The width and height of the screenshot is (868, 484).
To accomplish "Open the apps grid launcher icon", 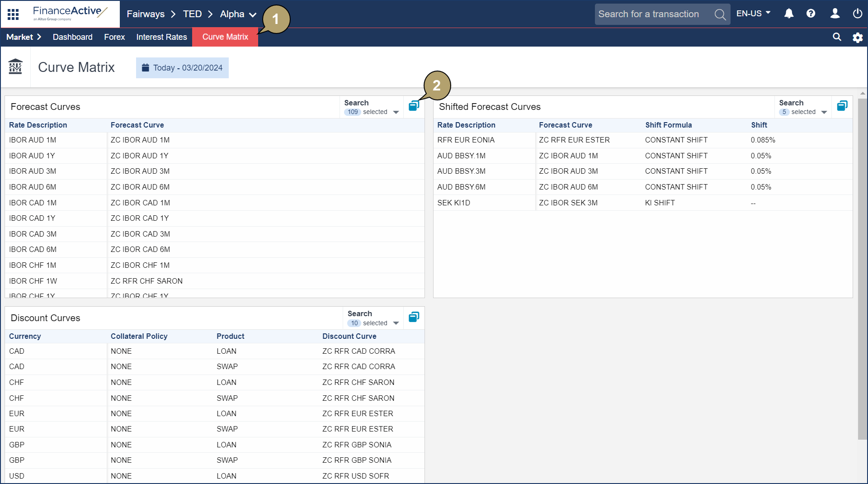I will tap(13, 14).
